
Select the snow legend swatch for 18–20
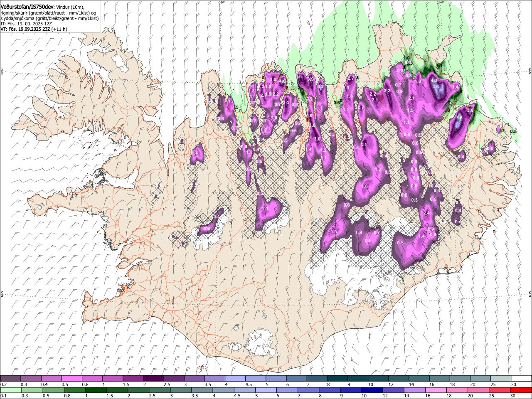(x=459, y=378)
